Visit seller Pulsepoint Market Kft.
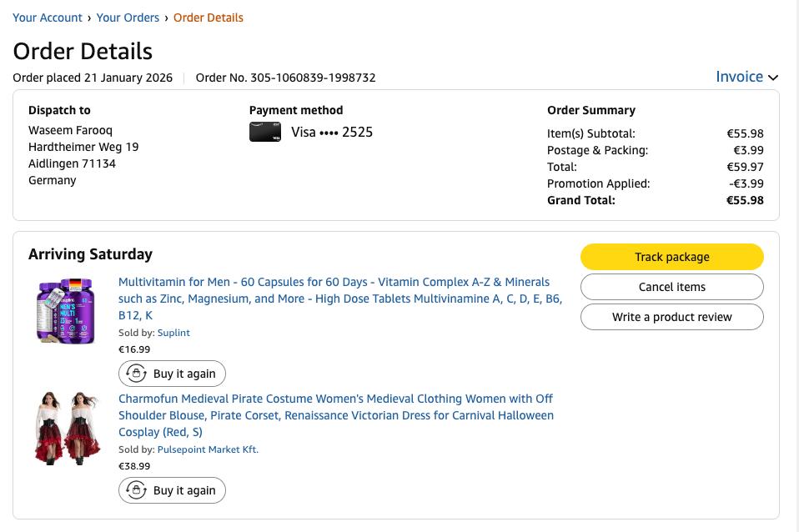799x532 pixels. tap(208, 449)
